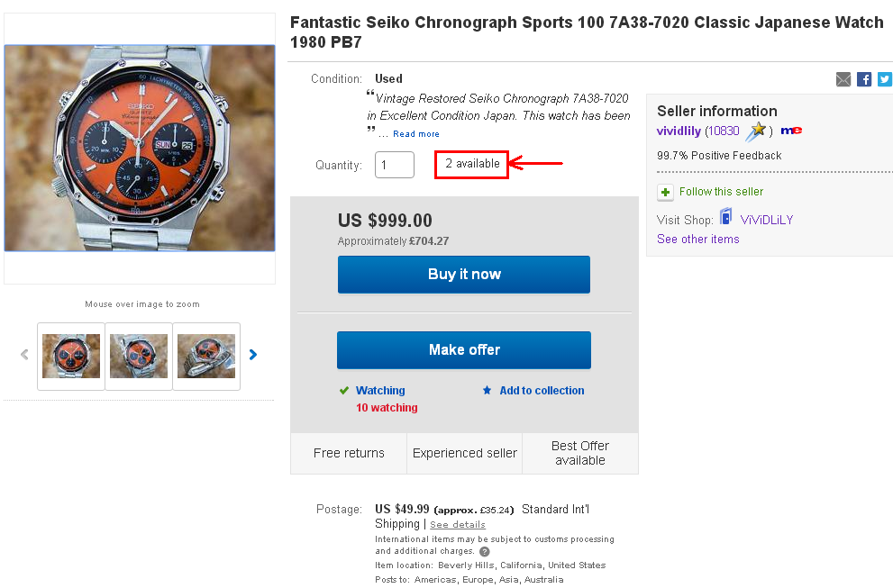The width and height of the screenshot is (893, 588).
Task: Open the seller's 'me' profile icon
Action: click(x=791, y=131)
